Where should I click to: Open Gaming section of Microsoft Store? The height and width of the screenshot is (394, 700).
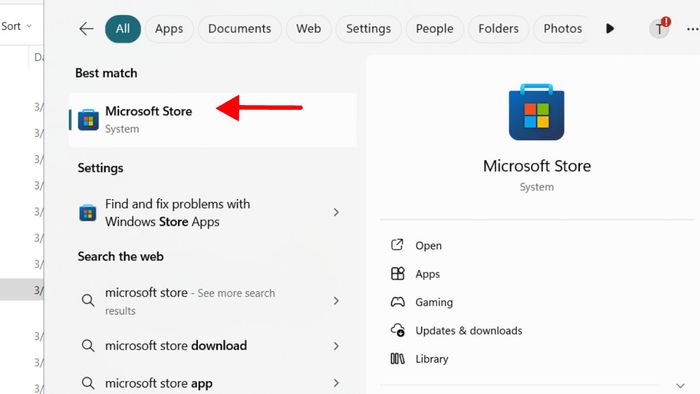(x=434, y=303)
